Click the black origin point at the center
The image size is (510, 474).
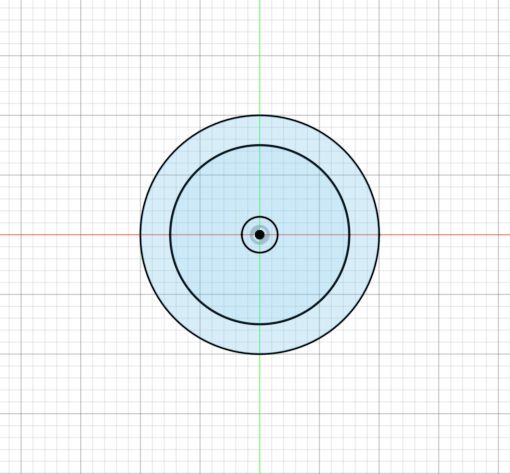tap(260, 235)
